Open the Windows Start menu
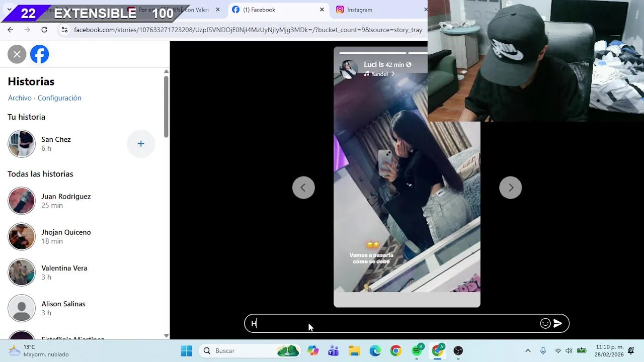This screenshot has width=644, height=362. pos(186,351)
